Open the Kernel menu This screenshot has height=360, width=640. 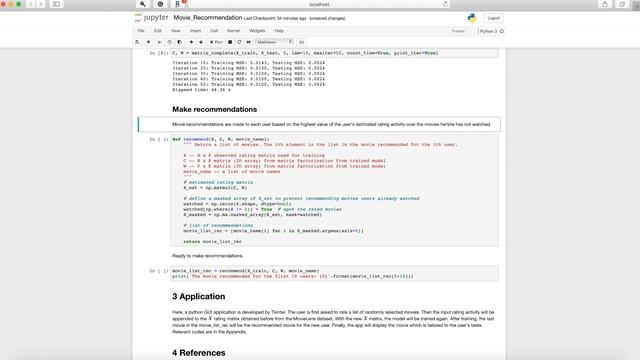pos(233,31)
